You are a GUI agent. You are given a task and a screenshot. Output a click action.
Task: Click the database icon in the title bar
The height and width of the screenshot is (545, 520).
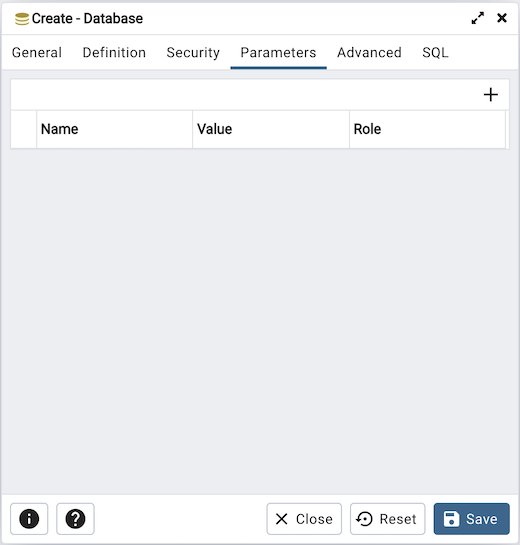(x=22, y=19)
